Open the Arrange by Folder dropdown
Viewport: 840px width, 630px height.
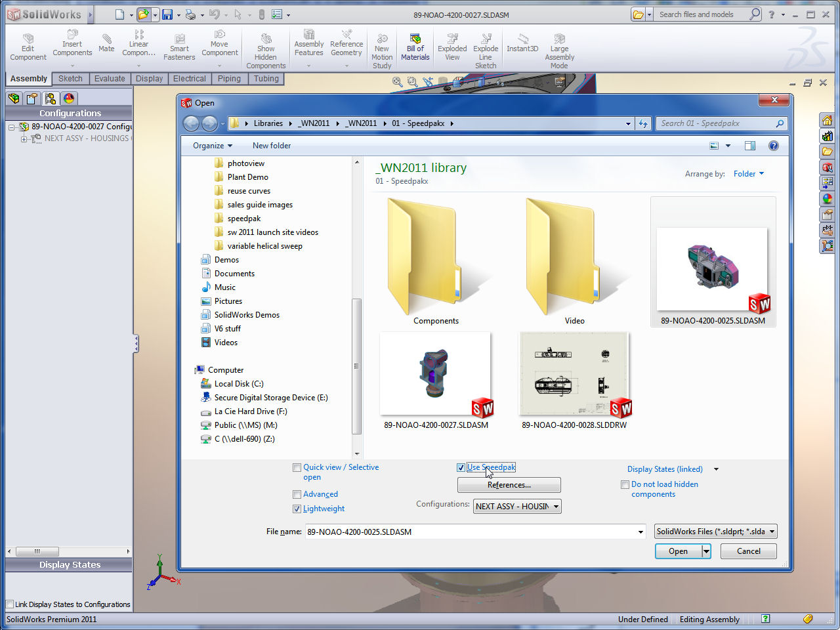click(748, 174)
